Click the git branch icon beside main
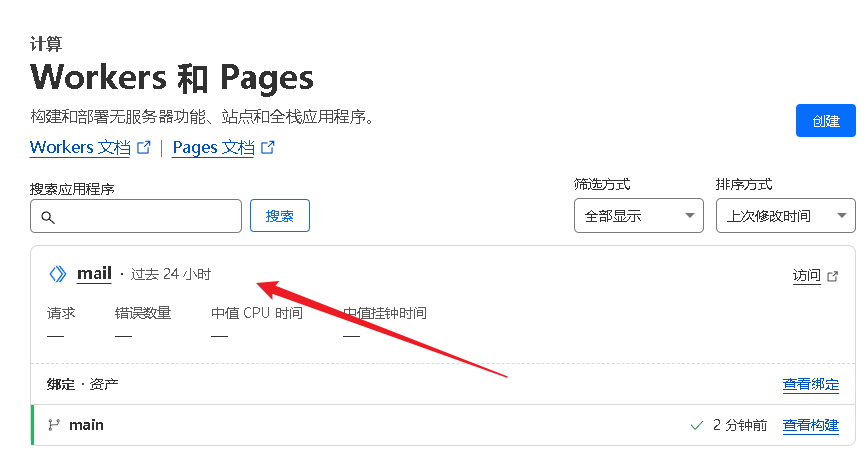Screen dimensions: 867x453 tap(54, 425)
